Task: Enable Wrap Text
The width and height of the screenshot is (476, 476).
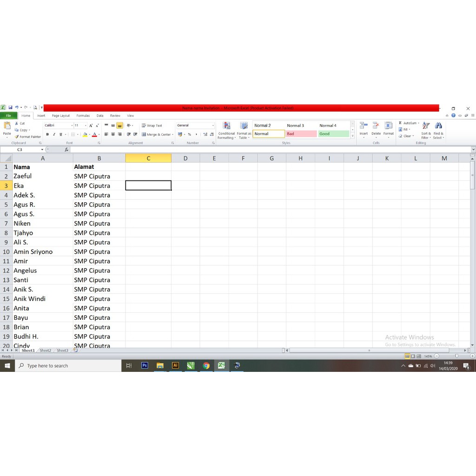Action: 152,126
